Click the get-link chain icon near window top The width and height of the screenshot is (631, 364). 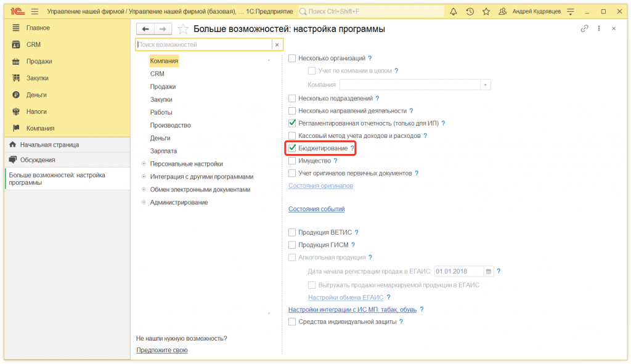coord(584,28)
